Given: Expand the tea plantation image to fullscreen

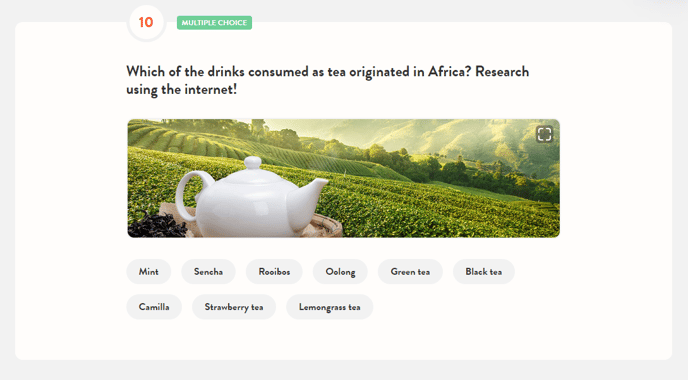Looking at the screenshot, I should (x=544, y=134).
